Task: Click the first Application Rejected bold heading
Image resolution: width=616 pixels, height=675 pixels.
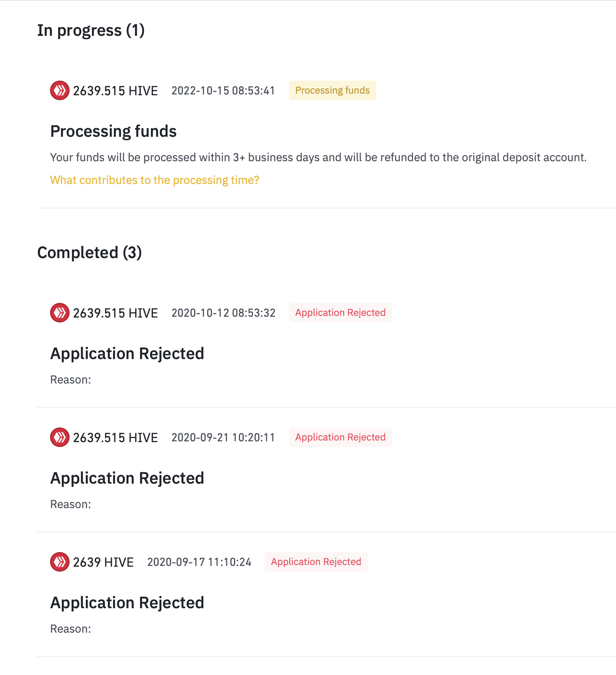Action: [x=127, y=353]
